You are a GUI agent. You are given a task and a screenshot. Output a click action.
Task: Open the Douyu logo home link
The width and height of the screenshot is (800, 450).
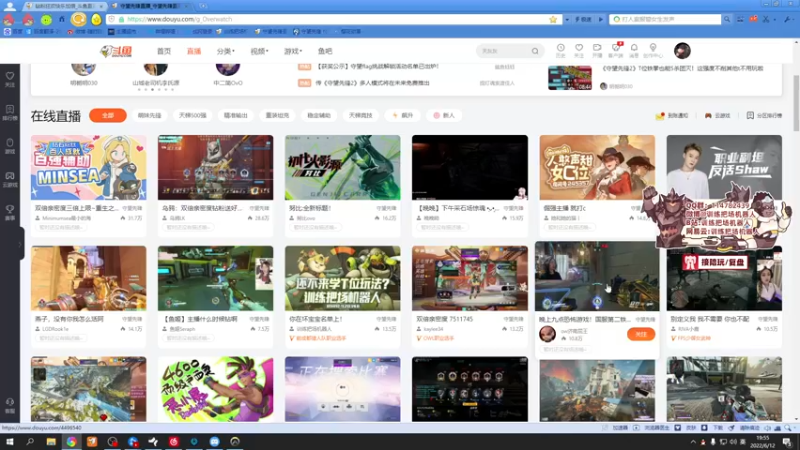click(x=116, y=51)
